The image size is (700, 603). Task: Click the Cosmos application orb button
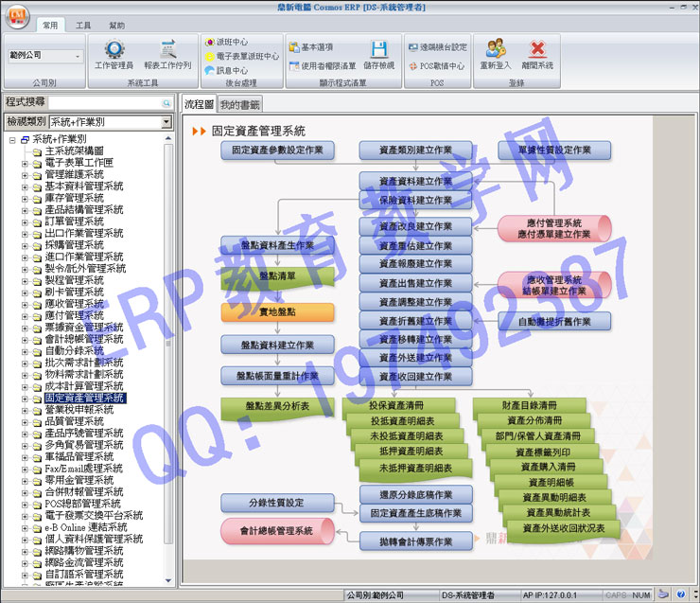(17, 16)
